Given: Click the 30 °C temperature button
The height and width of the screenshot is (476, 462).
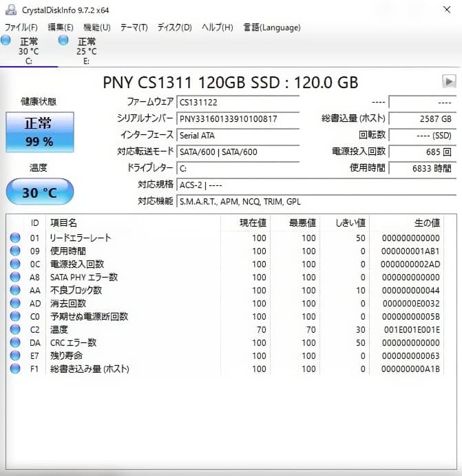Looking at the screenshot, I should (x=40, y=192).
